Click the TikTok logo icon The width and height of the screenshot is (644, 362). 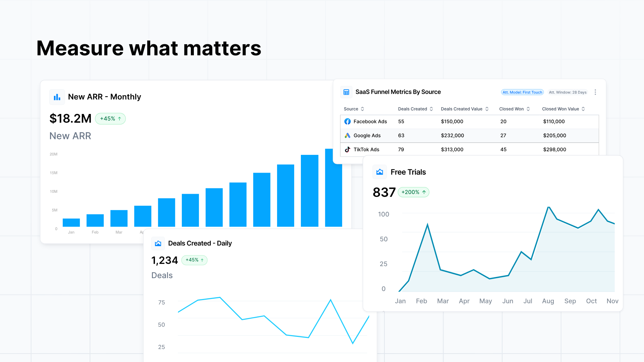coord(347,149)
